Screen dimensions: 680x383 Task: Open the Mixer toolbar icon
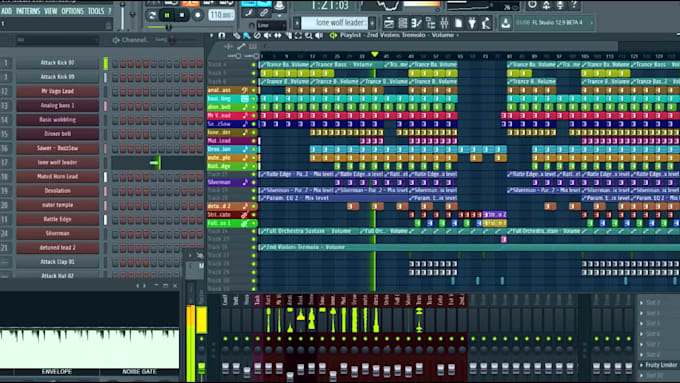[x=445, y=23]
